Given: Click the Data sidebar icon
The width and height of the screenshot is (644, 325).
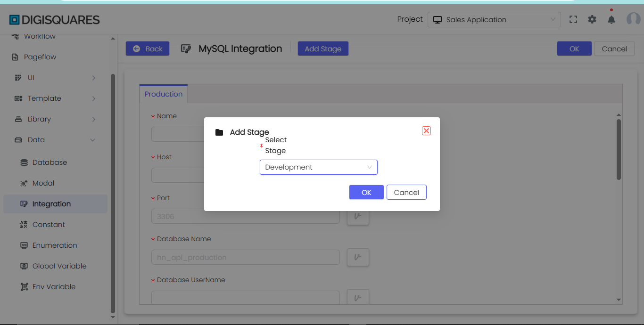Looking at the screenshot, I should tap(18, 140).
